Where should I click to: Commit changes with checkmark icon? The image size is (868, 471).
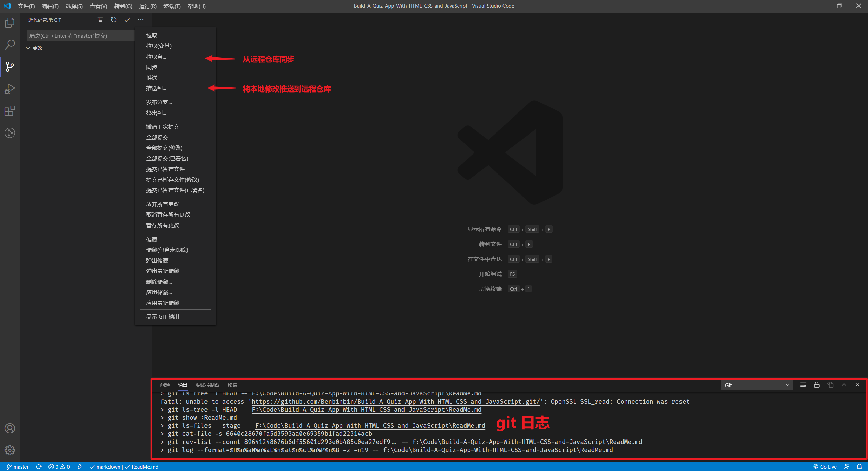[x=127, y=20]
